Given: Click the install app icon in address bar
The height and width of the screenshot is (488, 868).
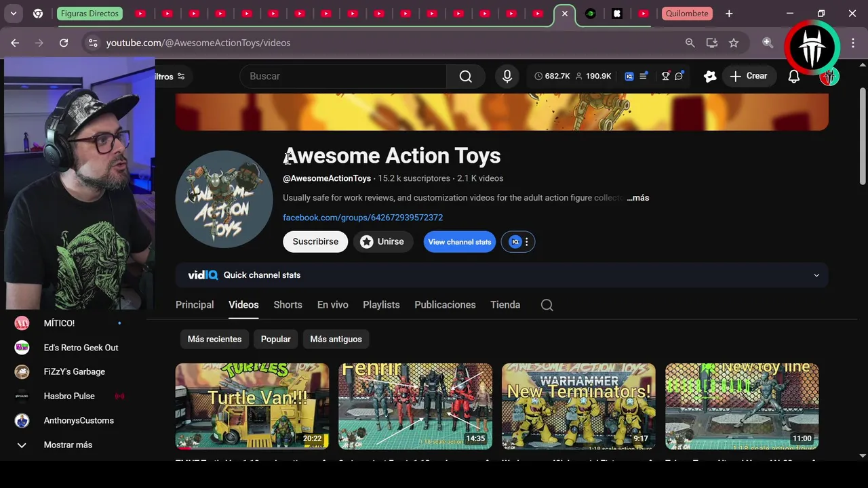Looking at the screenshot, I should tap(712, 43).
